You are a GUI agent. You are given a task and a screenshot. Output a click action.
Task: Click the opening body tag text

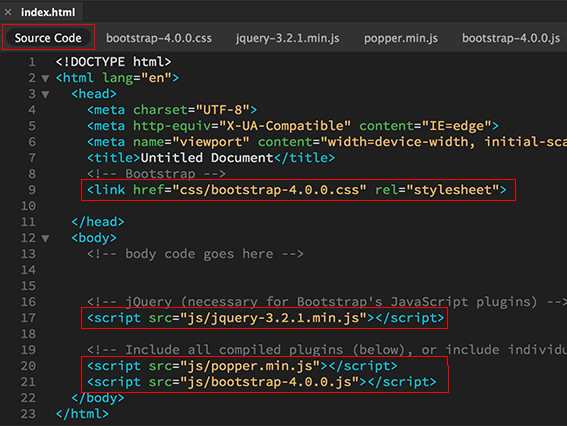pos(94,238)
